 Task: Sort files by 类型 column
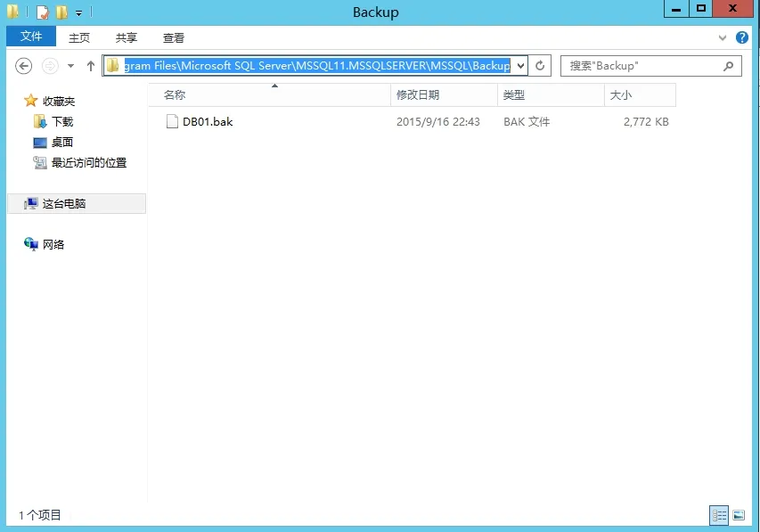point(552,95)
